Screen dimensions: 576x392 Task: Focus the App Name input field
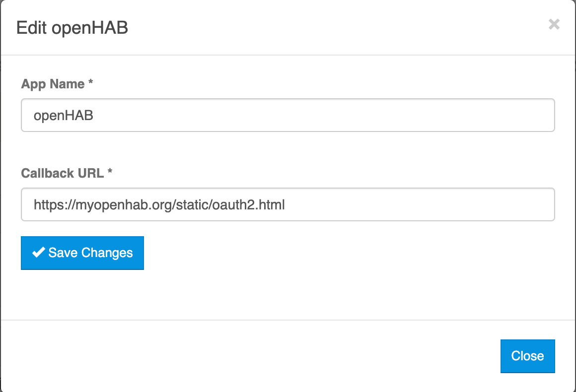click(288, 115)
